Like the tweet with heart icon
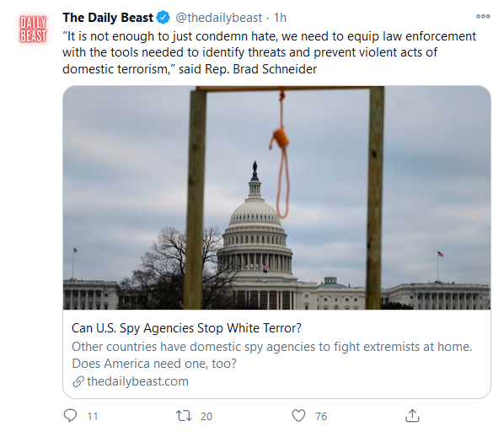The width and height of the screenshot is (504, 432). tap(298, 416)
